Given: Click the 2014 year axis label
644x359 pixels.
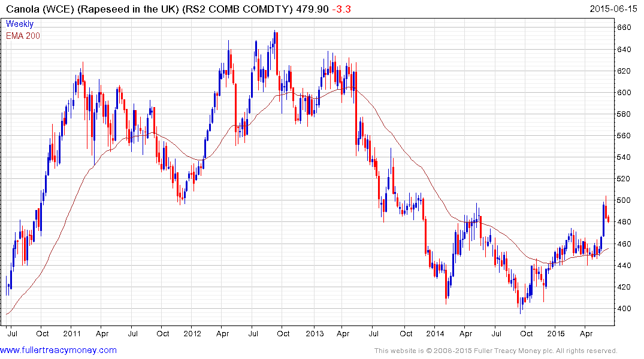Looking at the screenshot, I should 435,333.
